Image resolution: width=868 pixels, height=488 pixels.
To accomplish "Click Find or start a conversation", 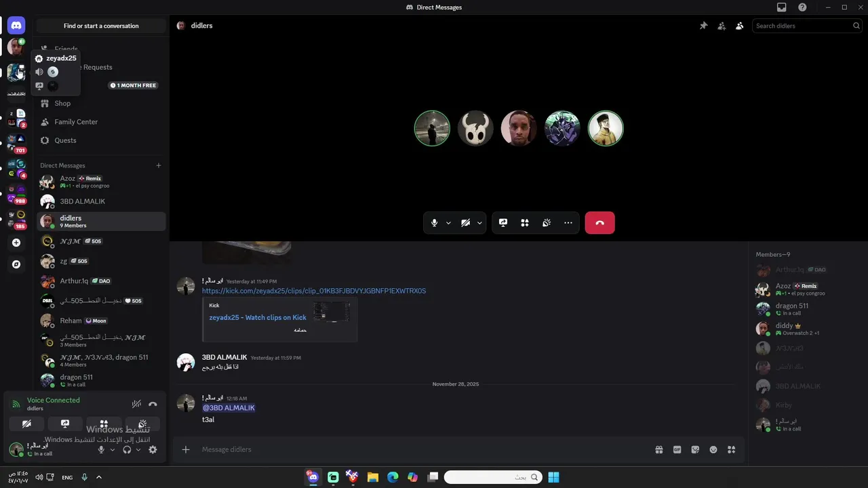I will tap(101, 26).
